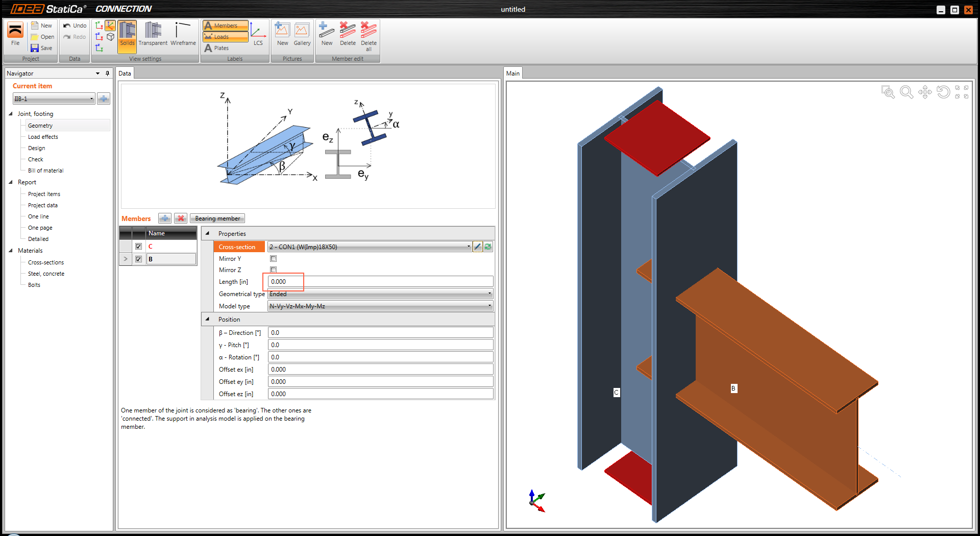The image size is (980, 536).
Task: Open the pictures Gallery
Action: [x=302, y=34]
